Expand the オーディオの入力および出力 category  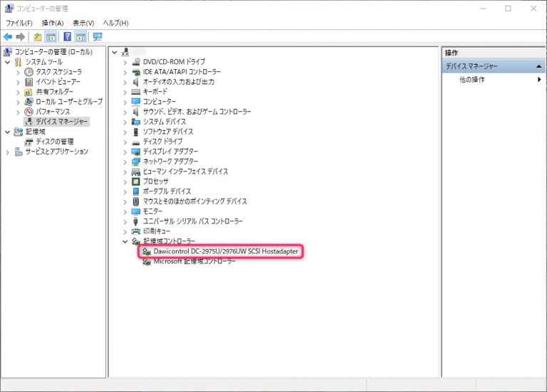coord(125,83)
